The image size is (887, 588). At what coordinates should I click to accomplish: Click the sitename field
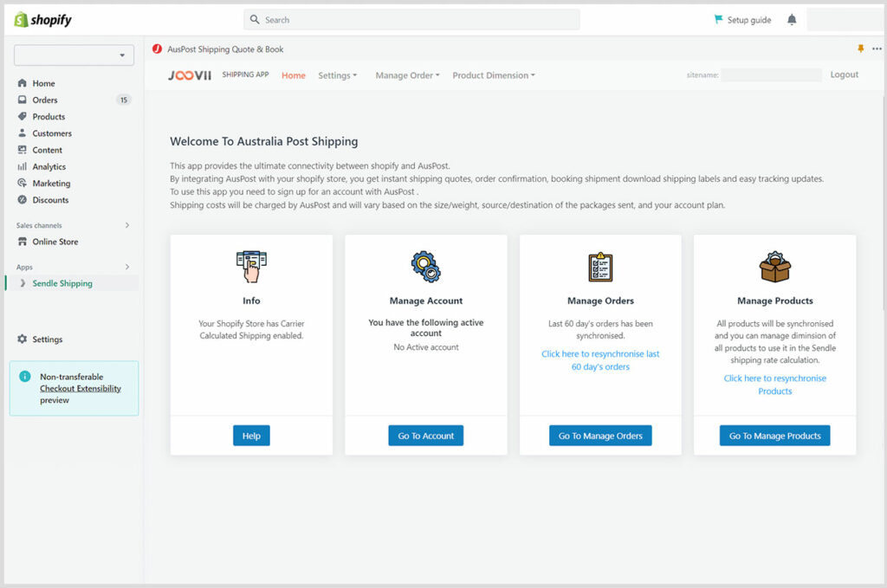772,74
